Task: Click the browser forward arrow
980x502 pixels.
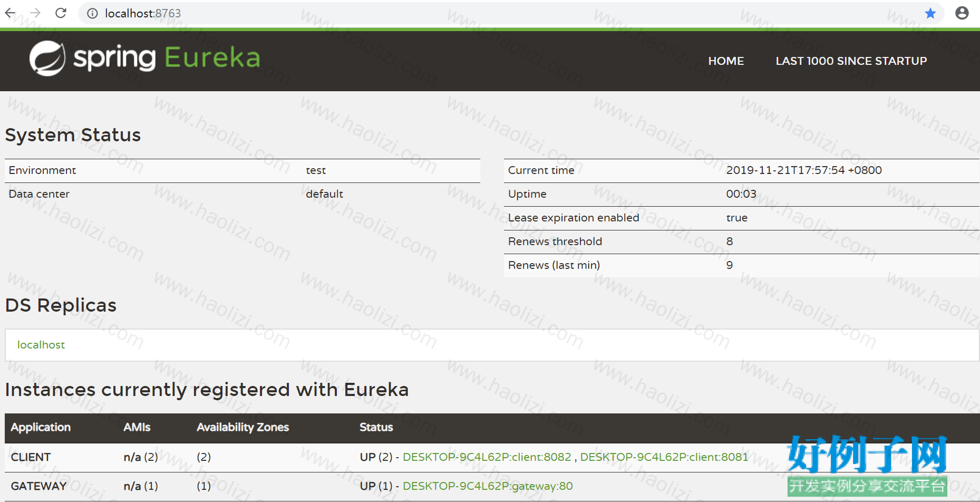Action: 35,13
